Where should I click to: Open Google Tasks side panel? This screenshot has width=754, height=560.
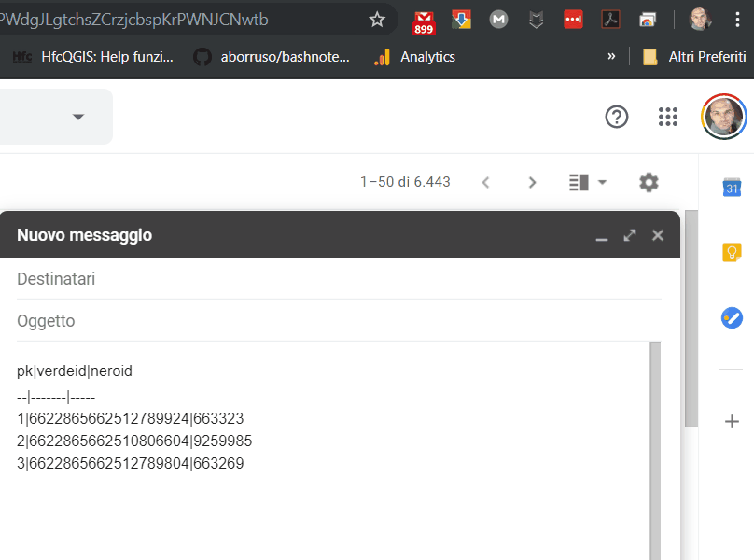coord(732,317)
